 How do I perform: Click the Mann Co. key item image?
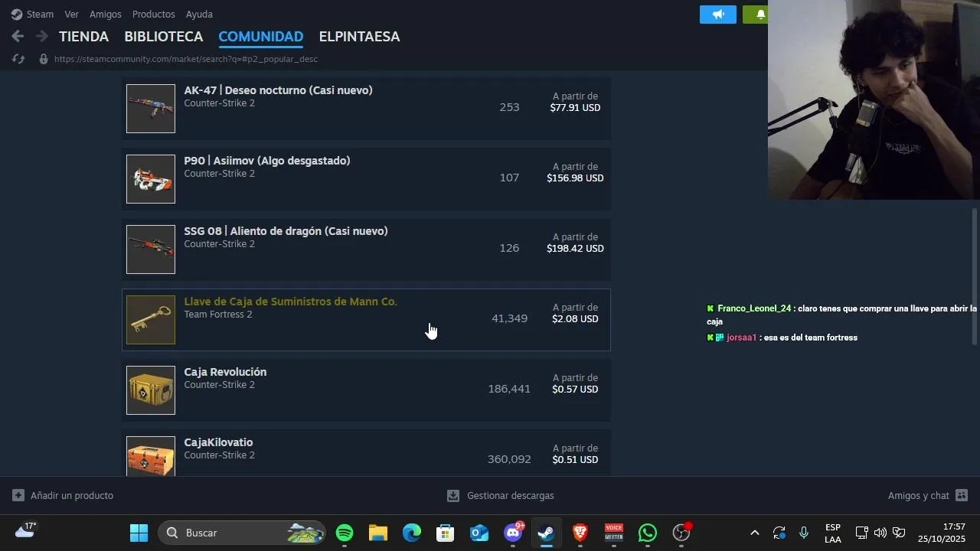coord(151,320)
